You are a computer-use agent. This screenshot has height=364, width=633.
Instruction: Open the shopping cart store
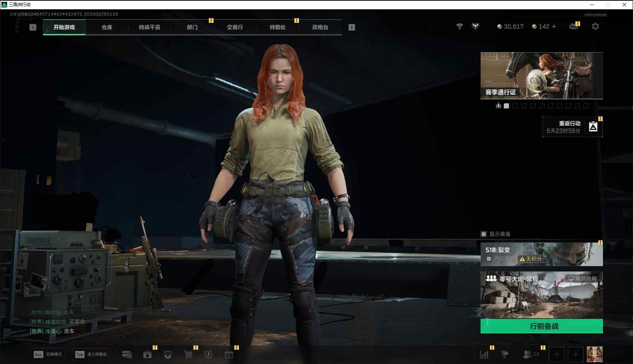[188, 354]
